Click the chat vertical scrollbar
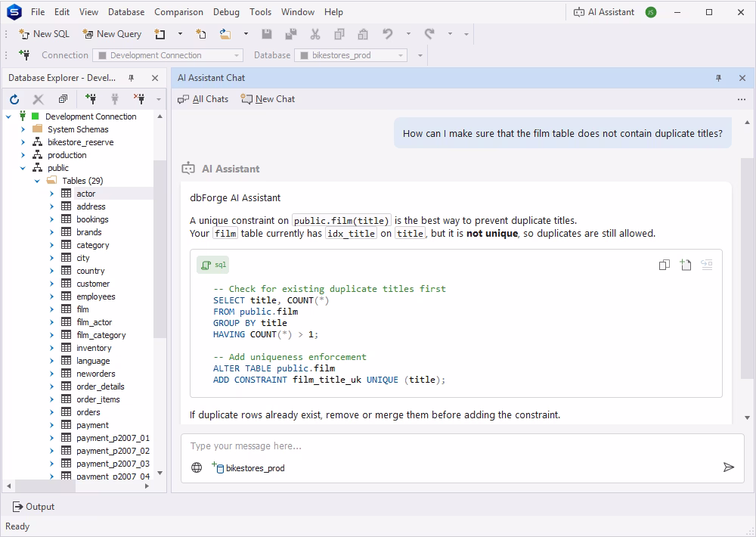The height and width of the screenshot is (537, 756). coord(747,268)
